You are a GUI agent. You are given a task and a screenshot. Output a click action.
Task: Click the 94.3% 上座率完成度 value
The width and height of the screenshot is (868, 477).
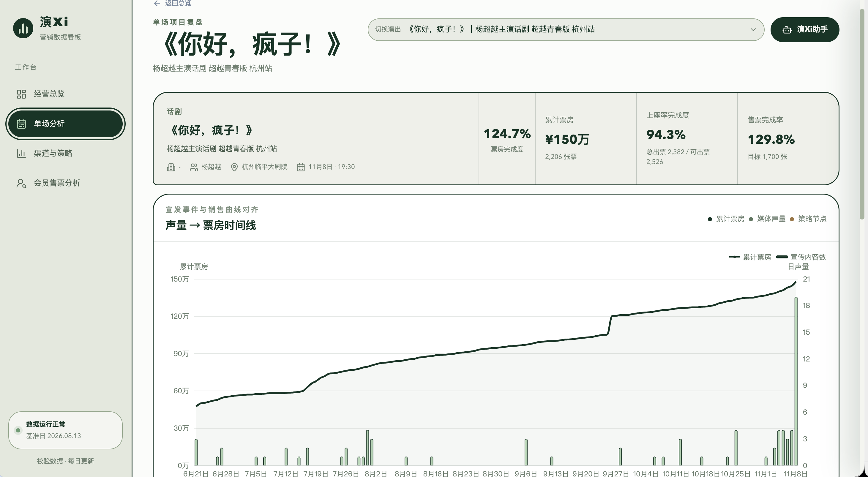coord(666,135)
